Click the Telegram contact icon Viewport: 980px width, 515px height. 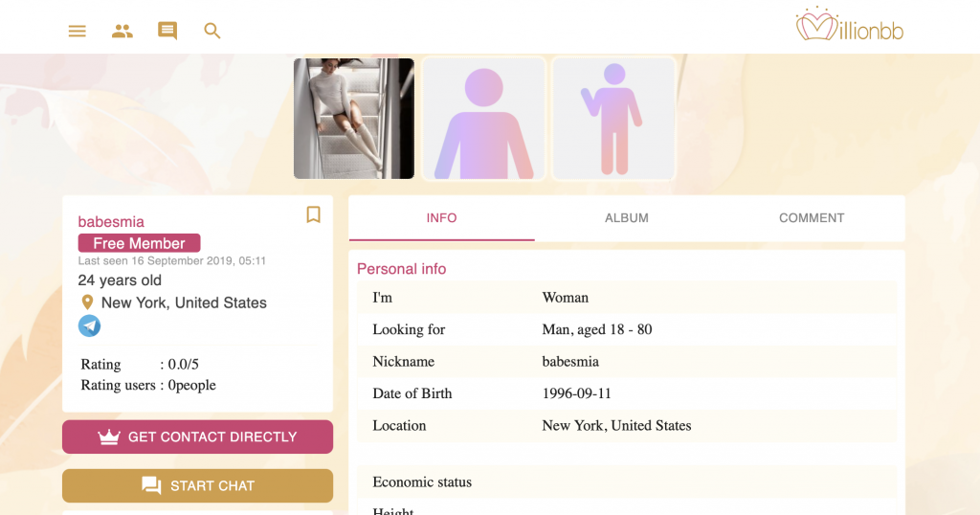(x=89, y=325)
